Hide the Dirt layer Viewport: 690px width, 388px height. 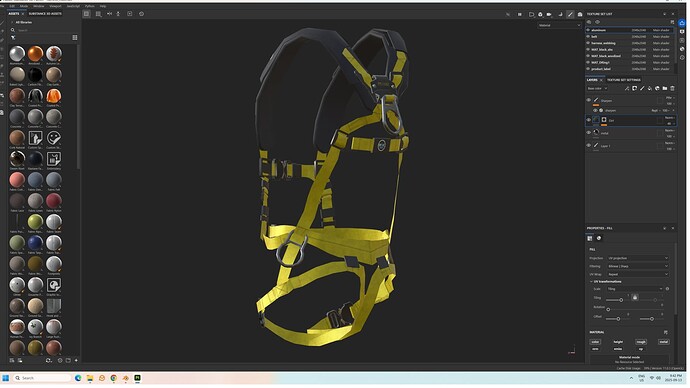[589, 120]
